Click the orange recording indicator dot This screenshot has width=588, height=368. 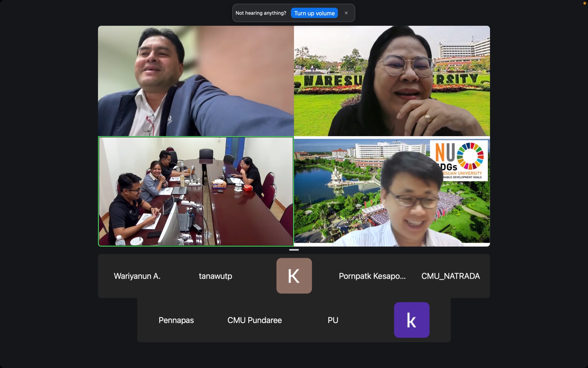click(584, 3)
